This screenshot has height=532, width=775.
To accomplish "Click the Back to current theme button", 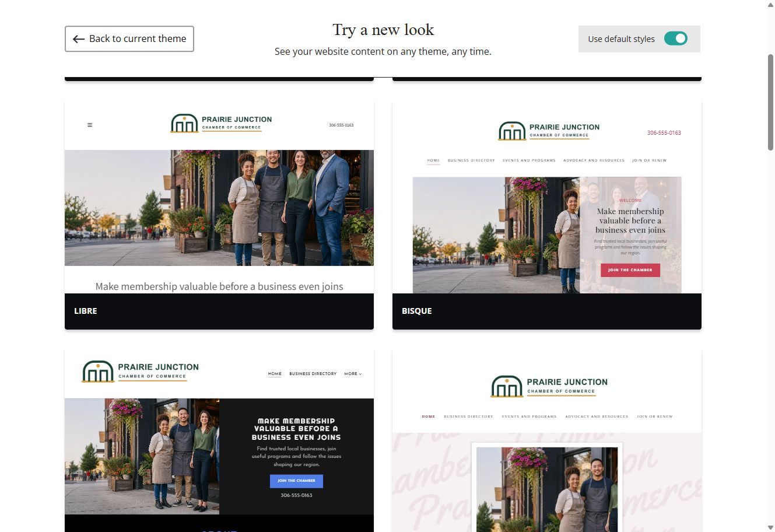I will coord(129,38).
